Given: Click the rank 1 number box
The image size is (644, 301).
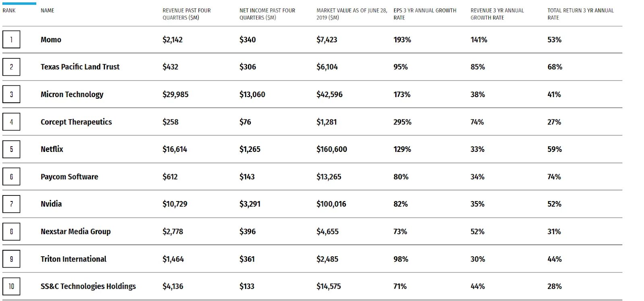Looking at the screenshot, I should click(x=11, y=39).
